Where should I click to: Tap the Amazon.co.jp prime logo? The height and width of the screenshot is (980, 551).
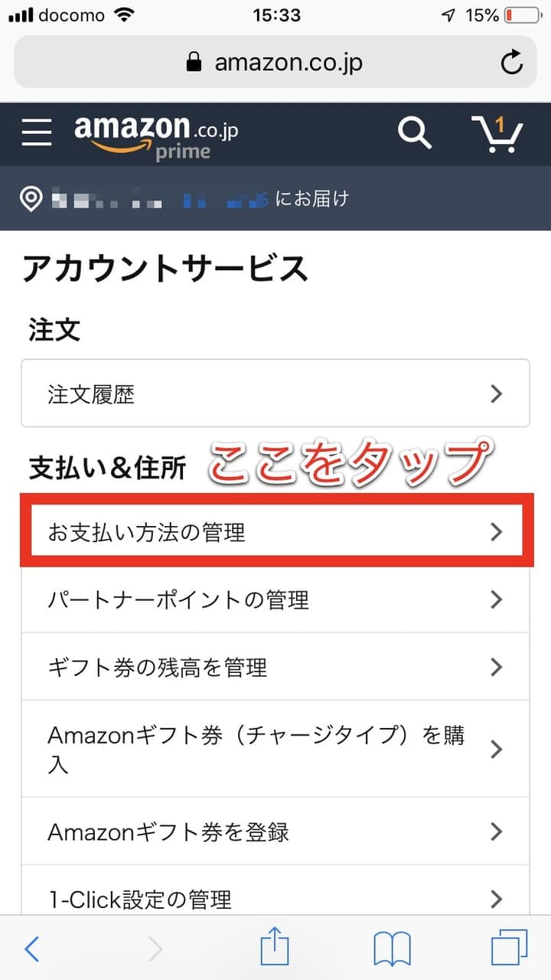pos(156,136)
